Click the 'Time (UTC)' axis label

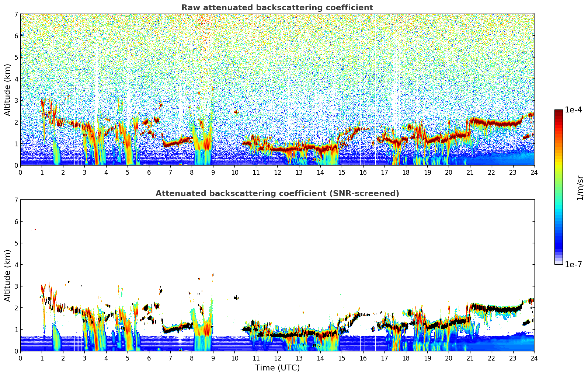[277, 368]
